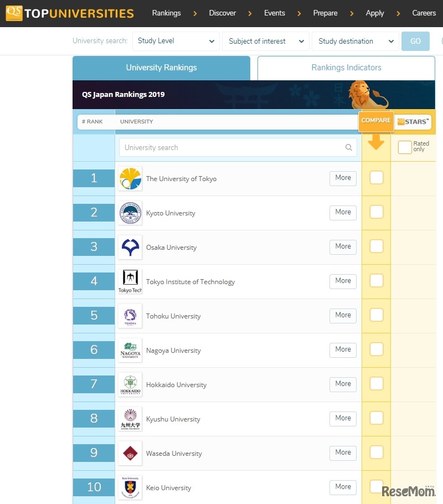Click the Nagoya University crest

[130, 349]
